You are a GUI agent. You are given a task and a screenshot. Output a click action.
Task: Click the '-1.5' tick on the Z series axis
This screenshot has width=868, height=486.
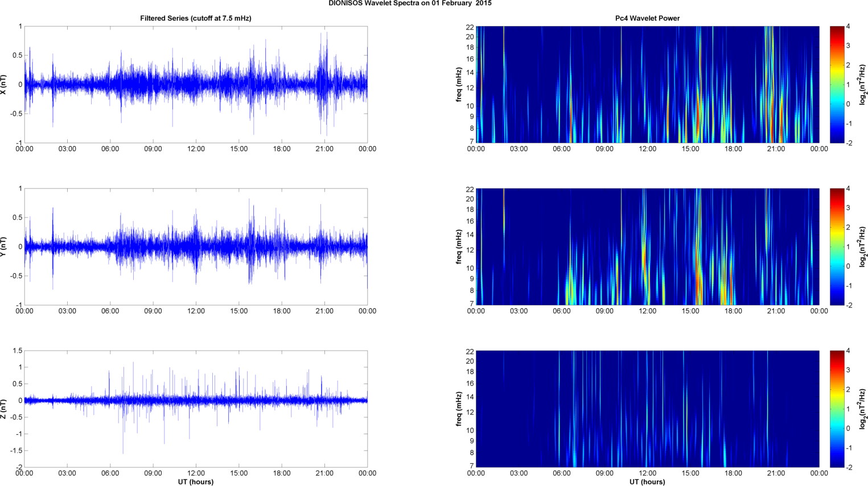[x=16, y=451]
